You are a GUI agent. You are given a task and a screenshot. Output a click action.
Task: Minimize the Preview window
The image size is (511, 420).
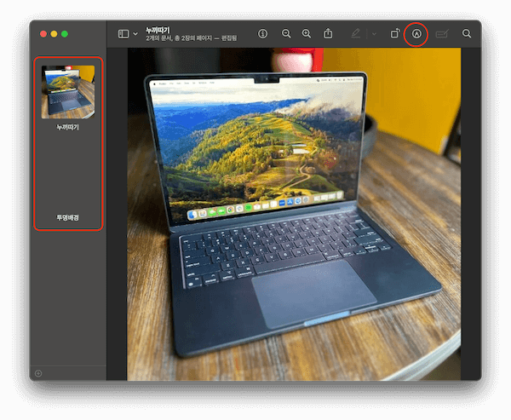pos(55,34)
